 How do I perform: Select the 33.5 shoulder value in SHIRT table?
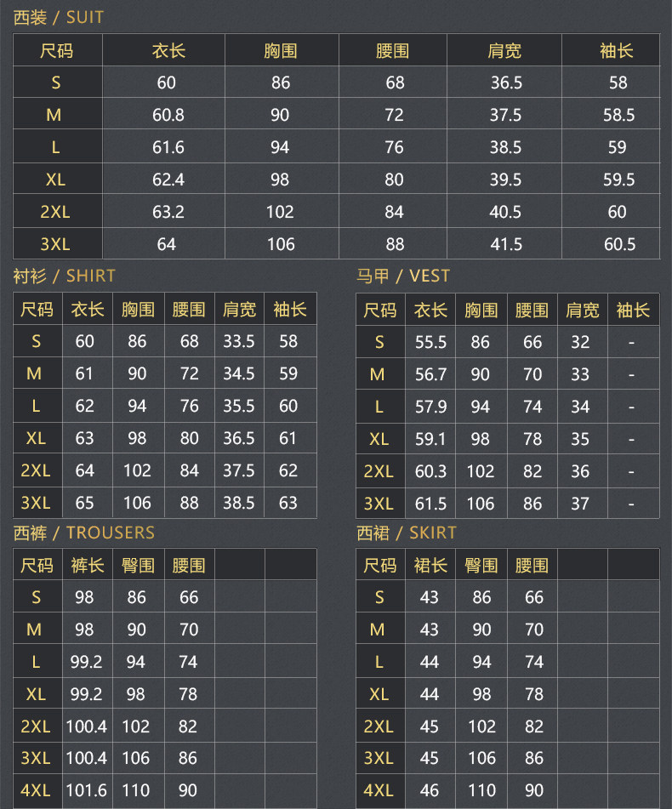coord(239,341)
